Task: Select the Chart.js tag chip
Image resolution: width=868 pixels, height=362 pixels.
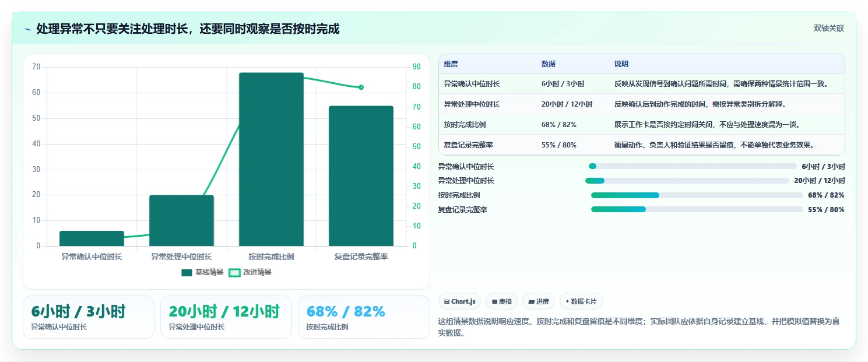Action: pyautogui.click(x=459, y=301)
